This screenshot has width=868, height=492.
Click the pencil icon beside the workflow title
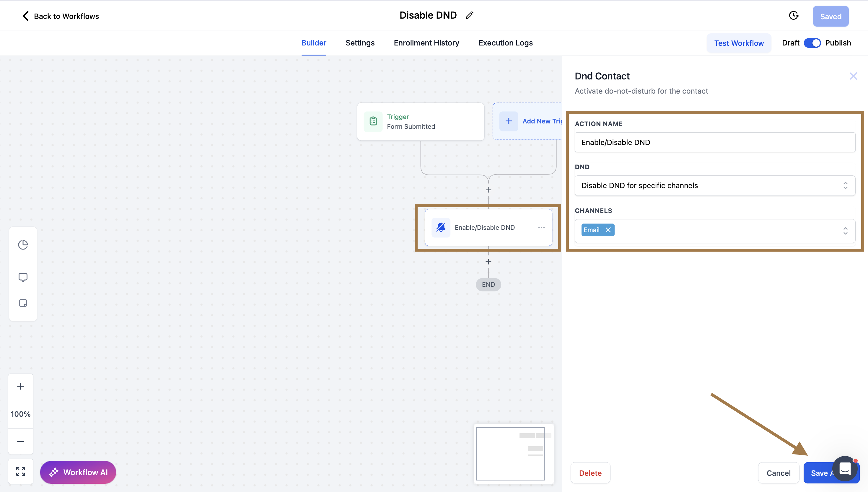469,16
